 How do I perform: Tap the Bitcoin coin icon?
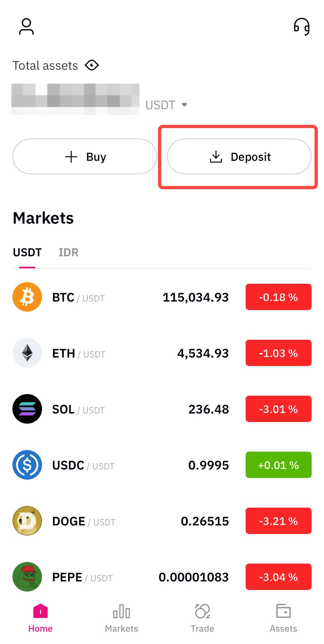[27, 297]
